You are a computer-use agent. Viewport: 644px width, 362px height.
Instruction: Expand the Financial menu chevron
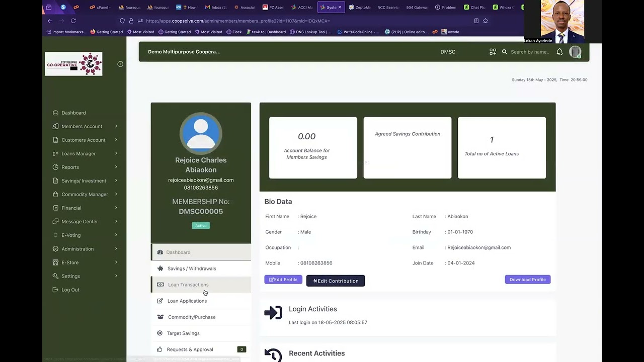pyautogui.click(x=116, y=208)
